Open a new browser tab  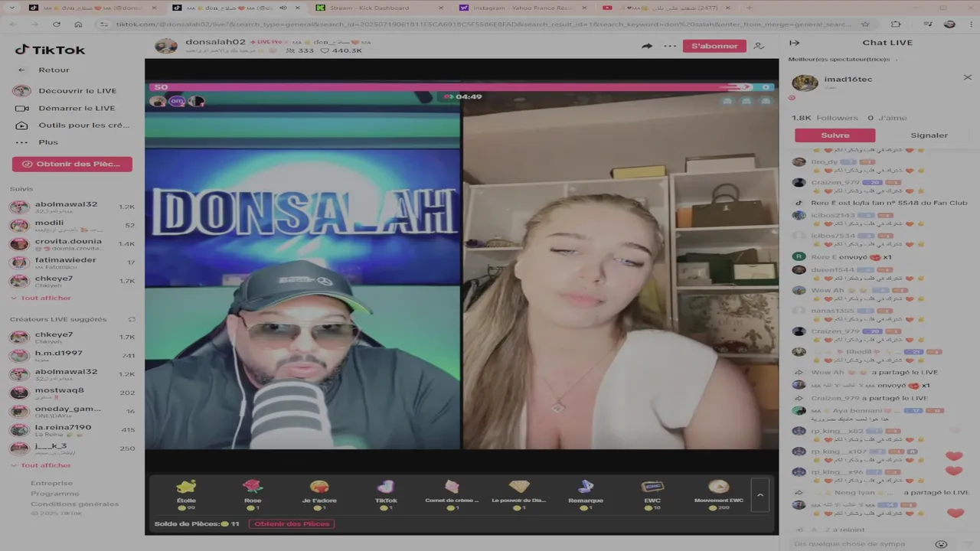pyautogui.click(x=749, y=8)
